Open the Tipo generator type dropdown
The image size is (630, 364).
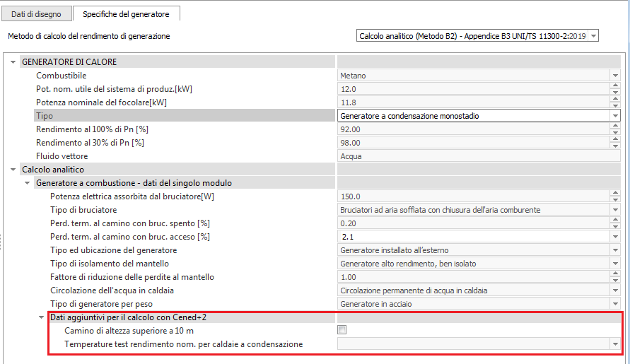tap(614, 116)
